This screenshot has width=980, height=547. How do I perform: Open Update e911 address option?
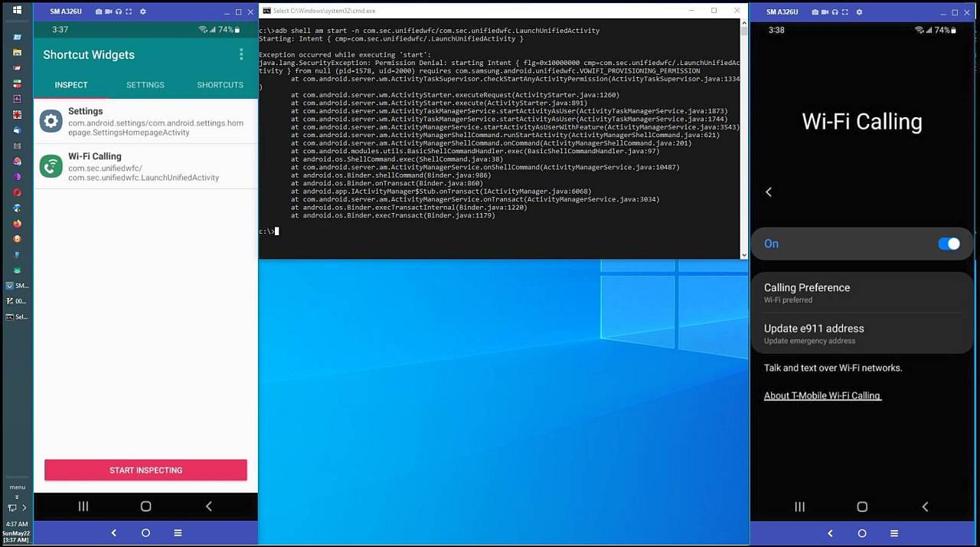point(862,334)
